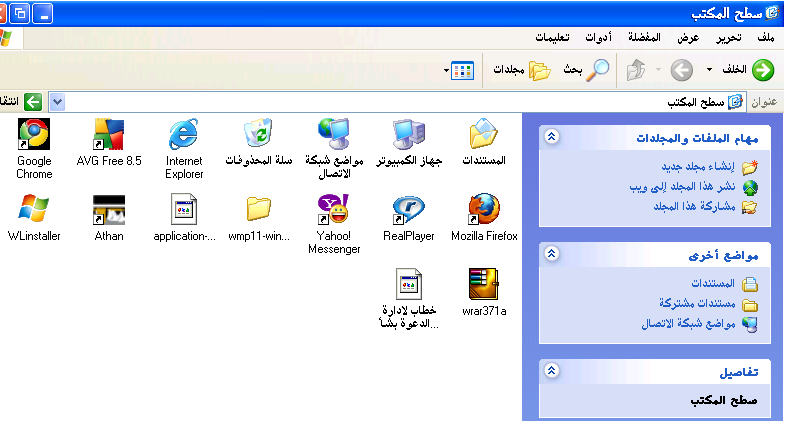Open the Search tool بحث
Viewport: 788px width, 421px height.
tap(586, 70)
